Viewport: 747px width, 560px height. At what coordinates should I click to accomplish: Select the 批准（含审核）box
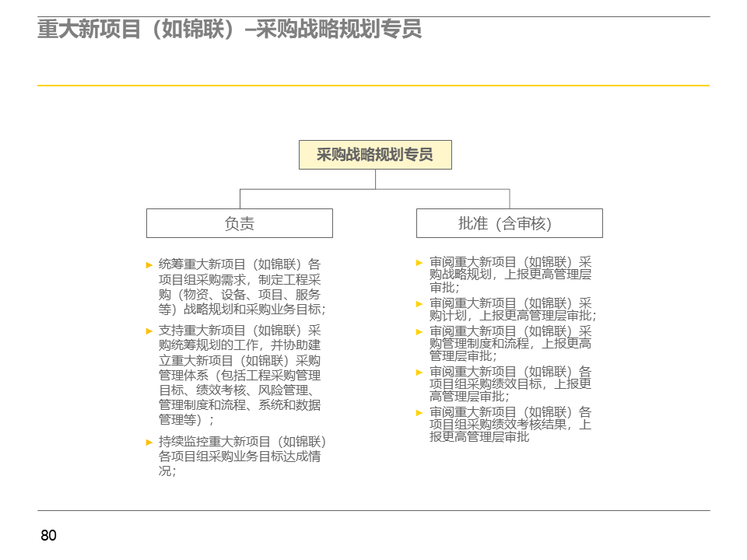[x=509, y=223]
